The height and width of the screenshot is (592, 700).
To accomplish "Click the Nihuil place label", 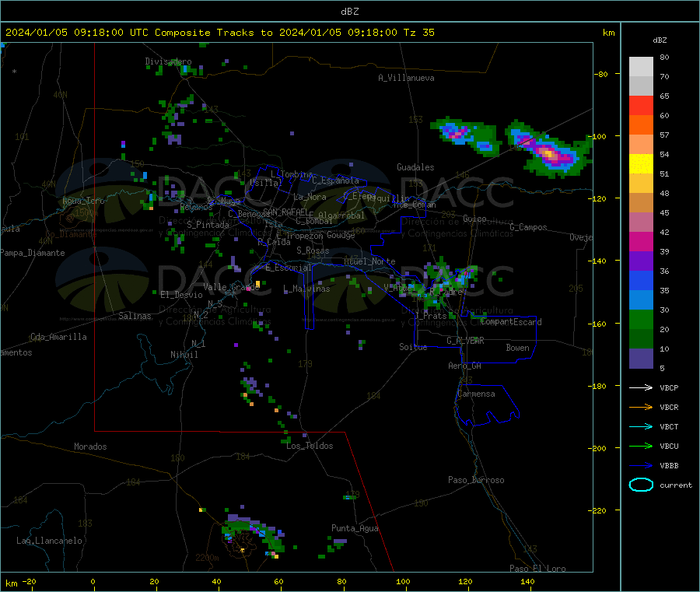I will pyautogui.click(x=184, y=355).
